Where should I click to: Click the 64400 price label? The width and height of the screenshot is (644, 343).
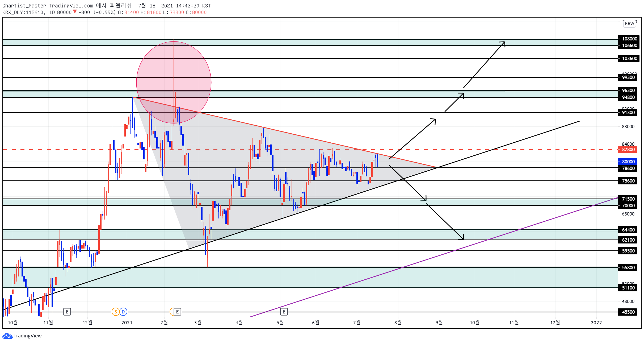click(628, 230)
